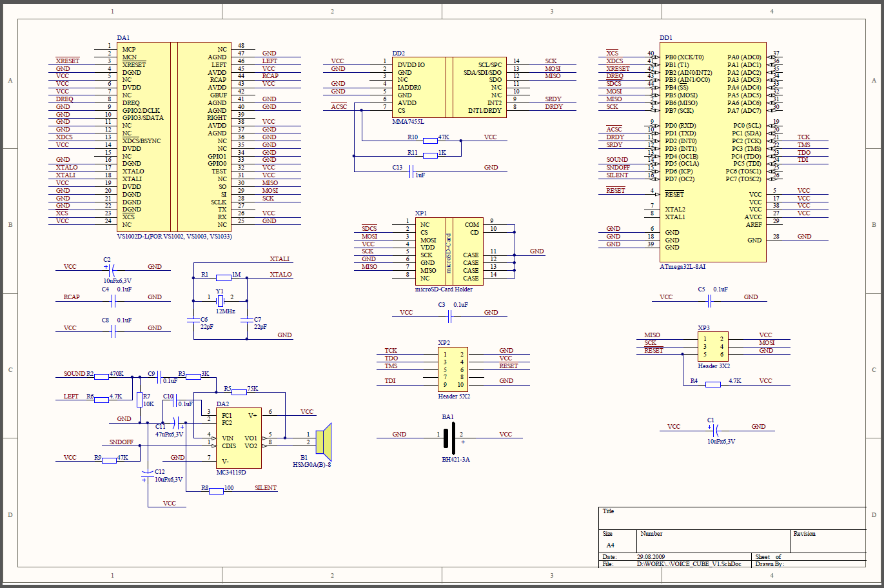The width and height of the screenshot is (884, 588).
Task: Select resistor R4 4.7K symbol
Action: (x=712, y=384)
